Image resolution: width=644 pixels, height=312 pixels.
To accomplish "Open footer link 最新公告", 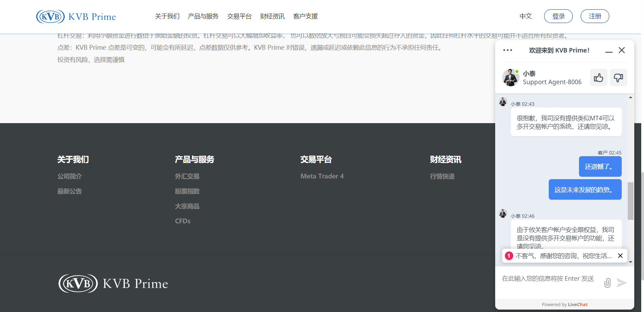I will (x=70, y=191).
